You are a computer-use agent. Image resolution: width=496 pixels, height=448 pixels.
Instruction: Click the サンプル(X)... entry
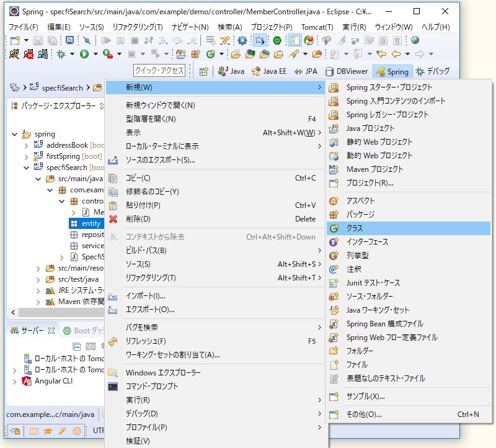tap(408, 396)
